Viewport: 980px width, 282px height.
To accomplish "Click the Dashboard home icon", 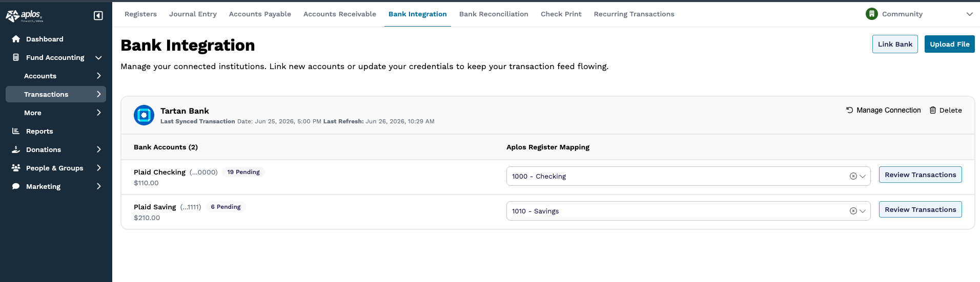I will [x=16, y=39].
